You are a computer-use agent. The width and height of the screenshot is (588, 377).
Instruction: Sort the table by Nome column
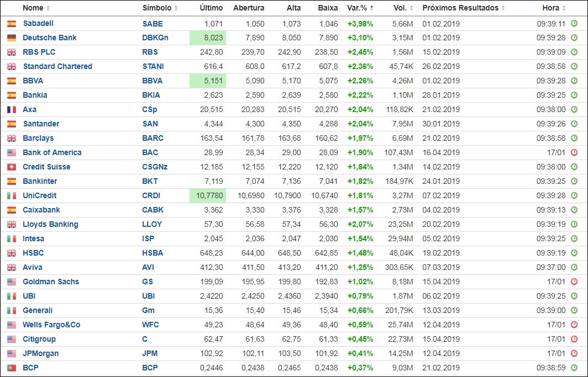36,8
